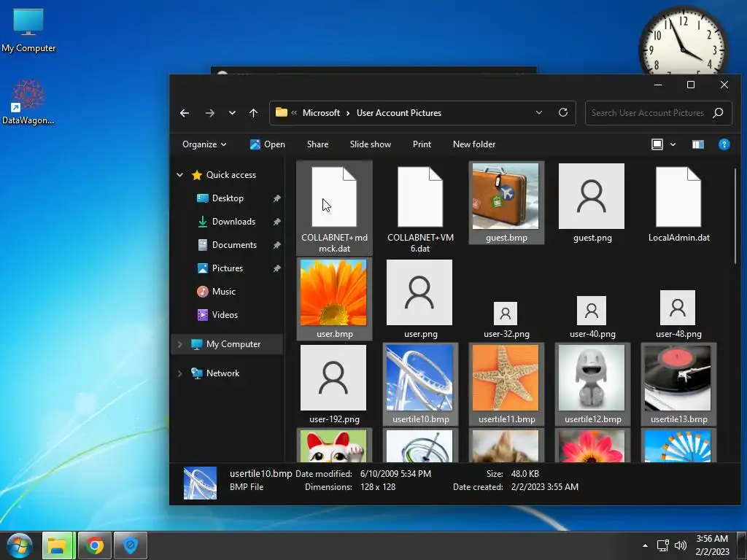The height and width of the screenshot is (560, 747).
Task: Open the Windows Start button
Action: (20, 545)
